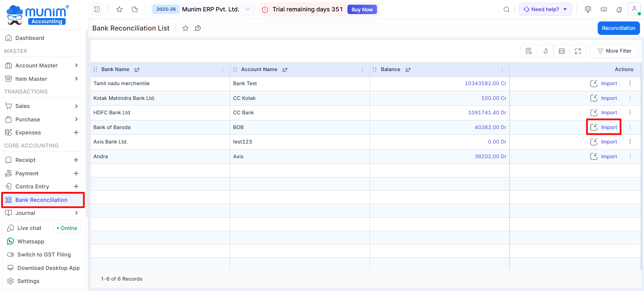The width and height of the screenshot is (644, 291).
Task: Expand Journal menu
Action: tap(76, 213)
